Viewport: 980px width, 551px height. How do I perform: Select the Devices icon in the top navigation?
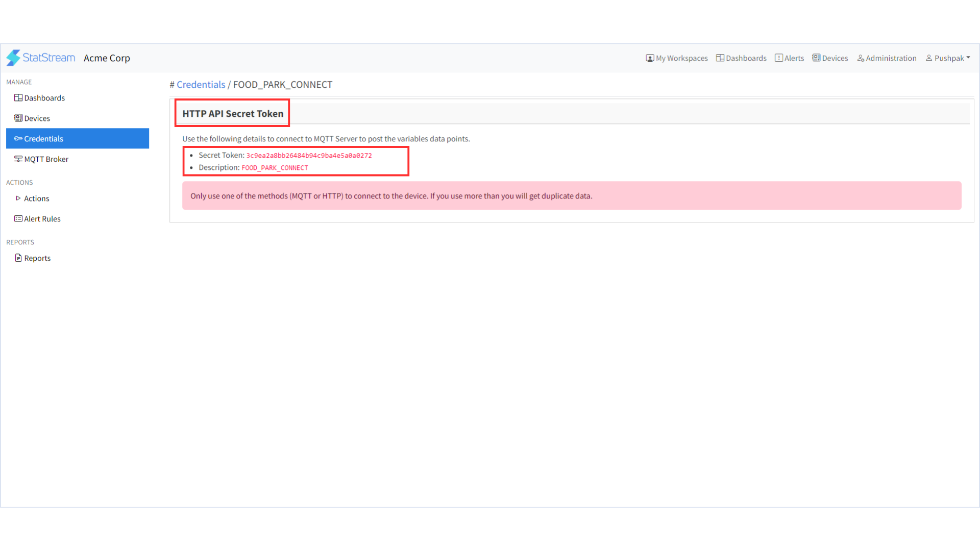pos(816,58)
